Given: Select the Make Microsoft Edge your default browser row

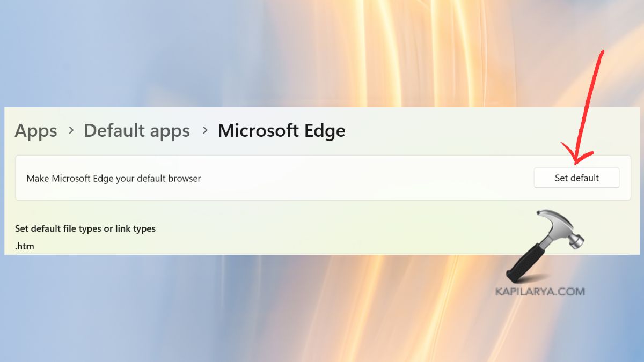Looking at the screenshot, I should pyautogui.click(x=113, y=178).
